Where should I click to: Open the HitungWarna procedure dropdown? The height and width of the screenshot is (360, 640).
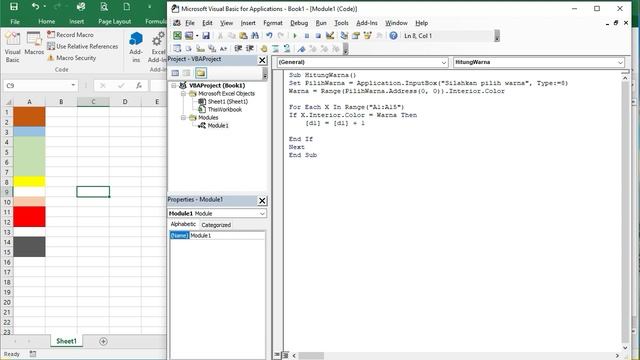point(620,62)
